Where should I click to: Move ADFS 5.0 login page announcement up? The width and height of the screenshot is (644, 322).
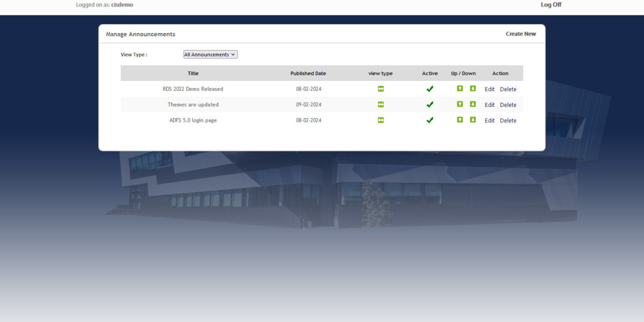coord(460,120)
